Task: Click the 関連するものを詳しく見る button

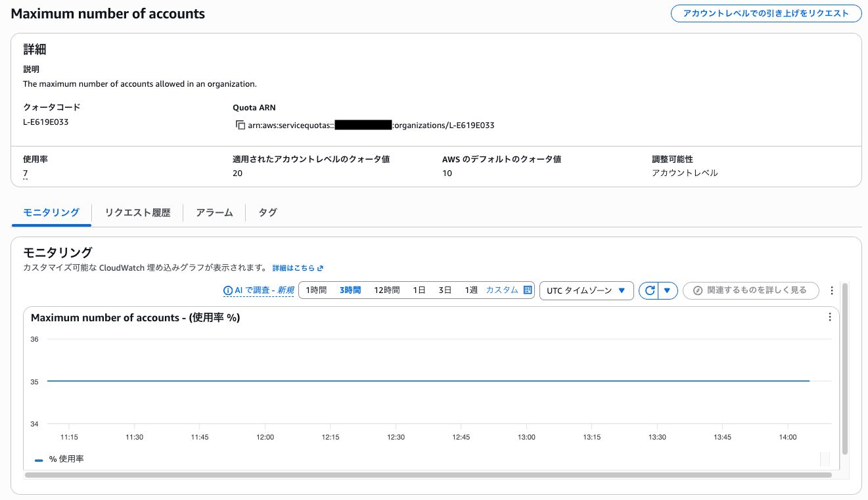Action: point(751,290)
